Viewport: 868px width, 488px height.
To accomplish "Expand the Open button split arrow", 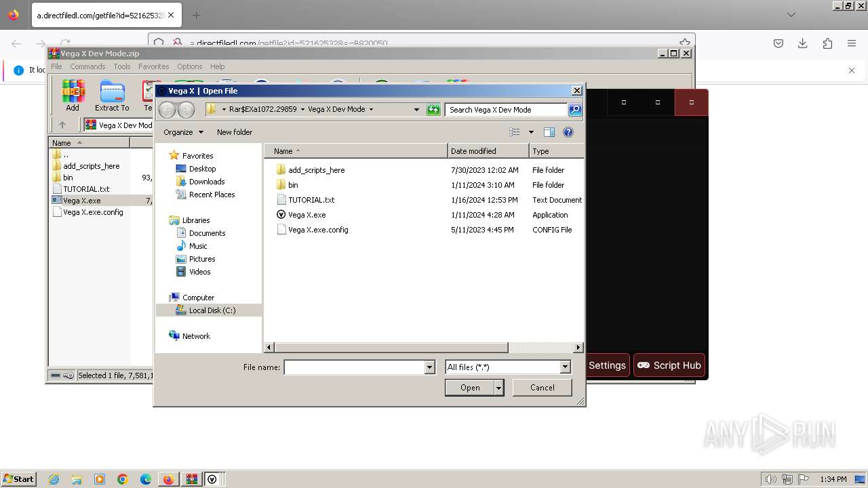I will pos(499,388).
